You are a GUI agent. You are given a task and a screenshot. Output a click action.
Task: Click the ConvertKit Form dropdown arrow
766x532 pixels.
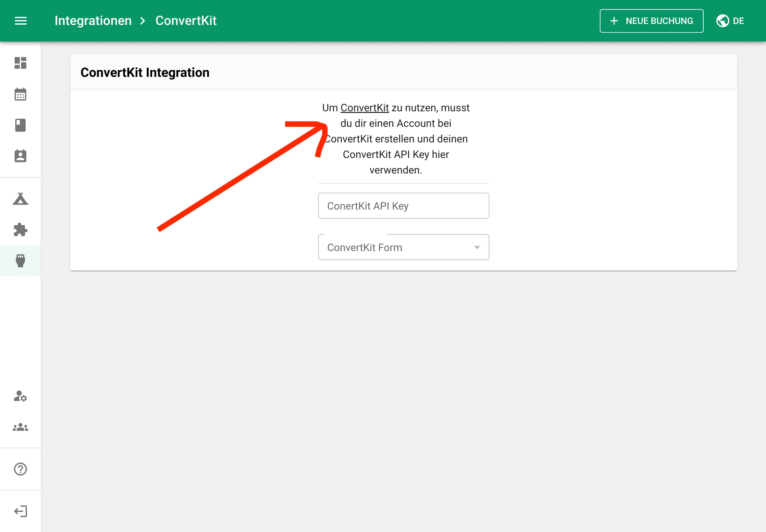(x=477, y=247)
